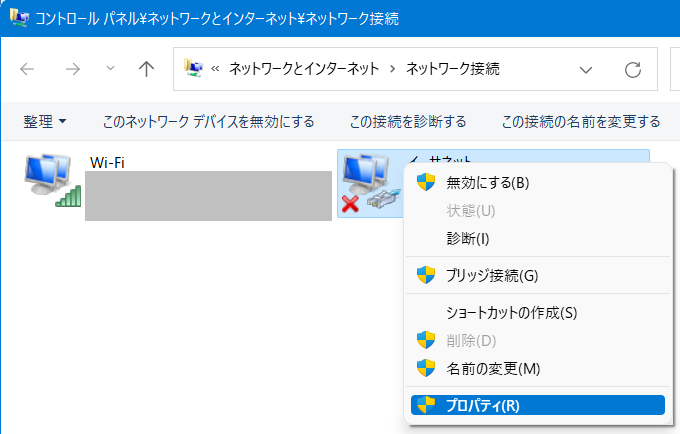Click the double chevron before ネットワークとインターネット

pyautogui.click(x=215, y=69)
